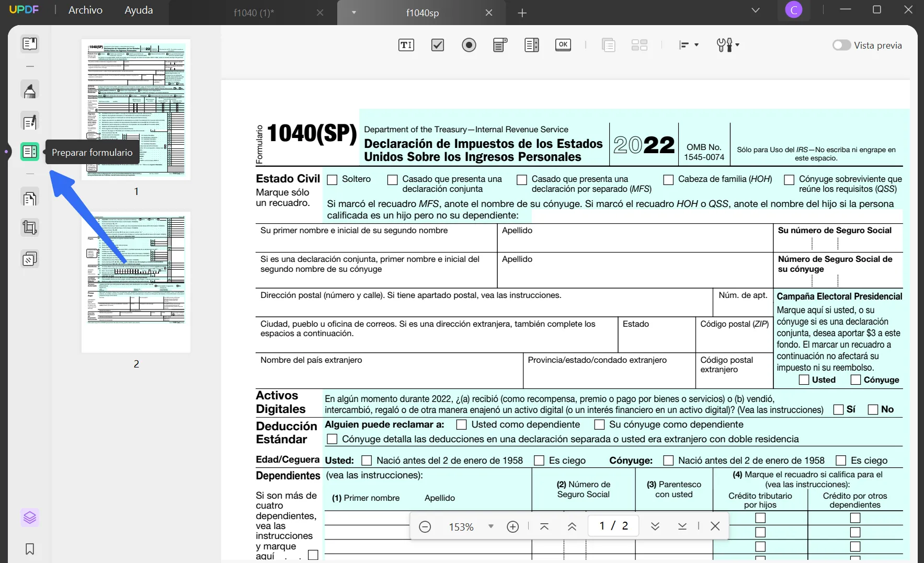Viewport: 924px width, 563px height.
Task: Check the Soltero box
Action: (332, 180)
